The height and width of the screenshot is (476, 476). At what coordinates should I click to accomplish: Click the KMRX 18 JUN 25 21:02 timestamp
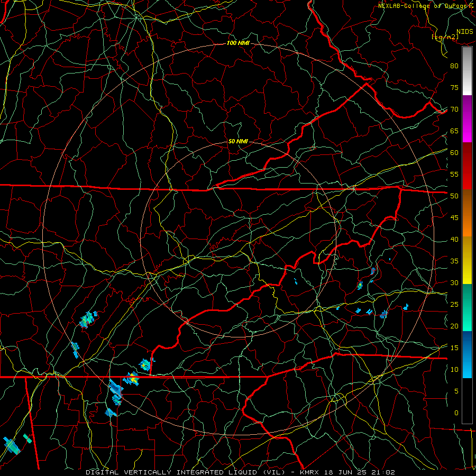click(x=347, y=472)
